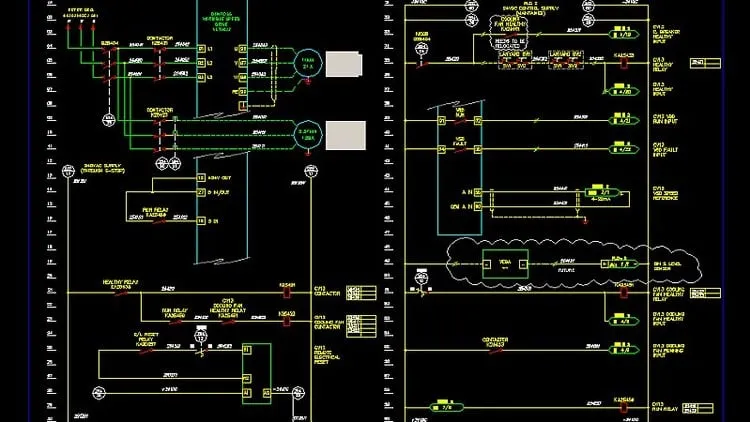Click the 7/6 PLC tag at bottom

pyautogui.click(x=446, y=408)
